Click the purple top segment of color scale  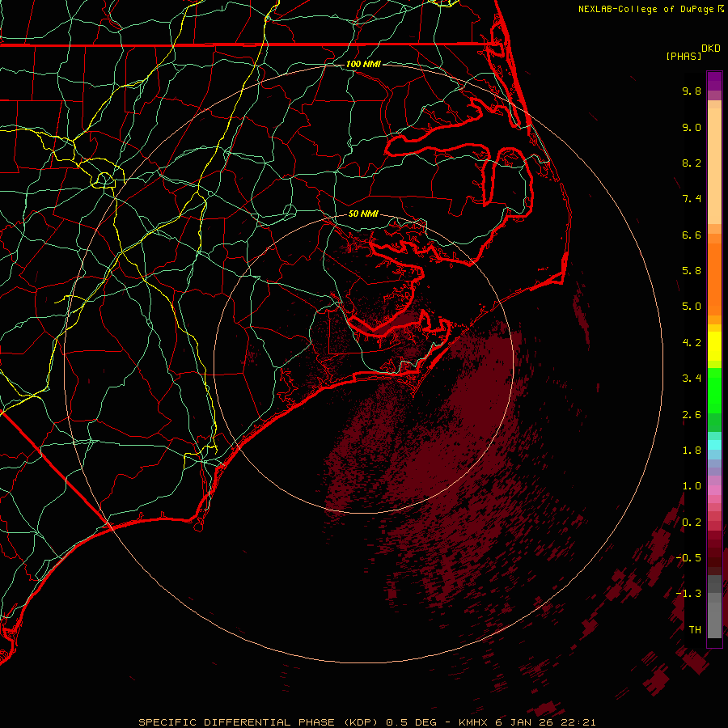[x=714, y=82]
